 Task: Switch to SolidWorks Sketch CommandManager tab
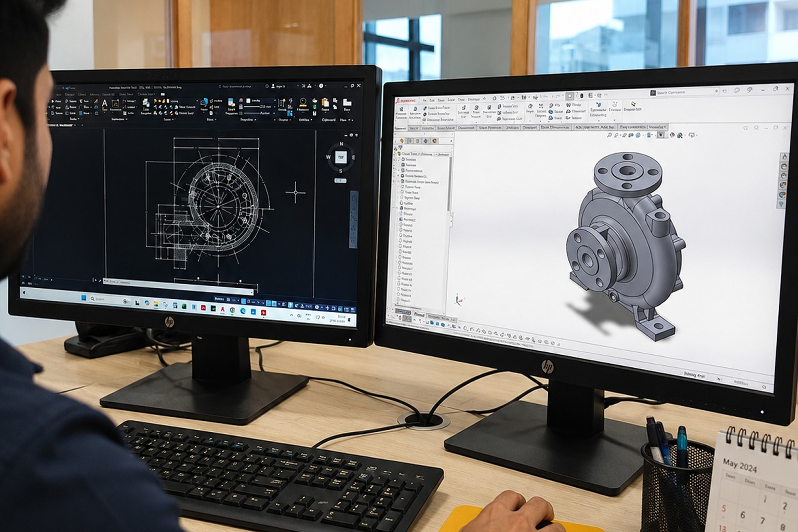[414, 128]
